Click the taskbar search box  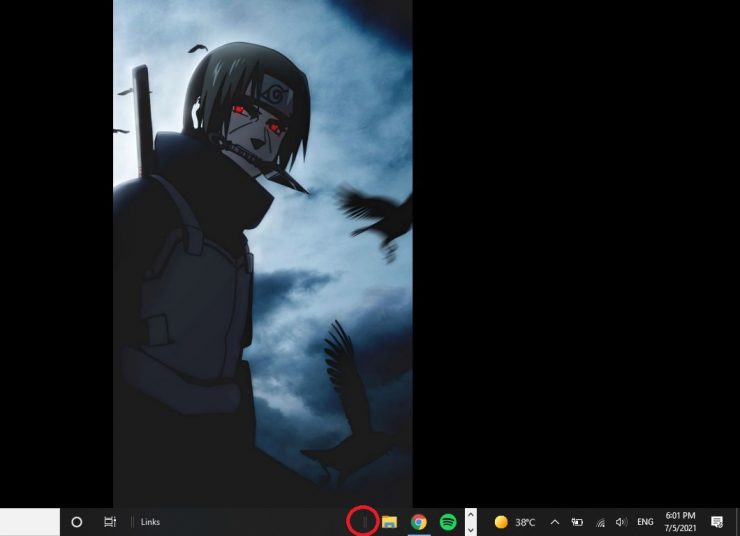pyautogui.click(x=30, y=522)
